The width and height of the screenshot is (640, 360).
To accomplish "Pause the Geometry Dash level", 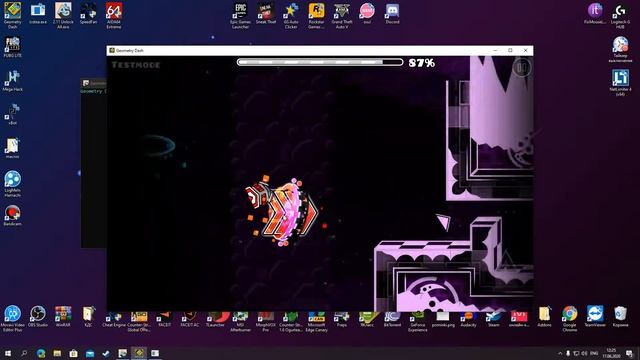I will (x=522, y=67).
